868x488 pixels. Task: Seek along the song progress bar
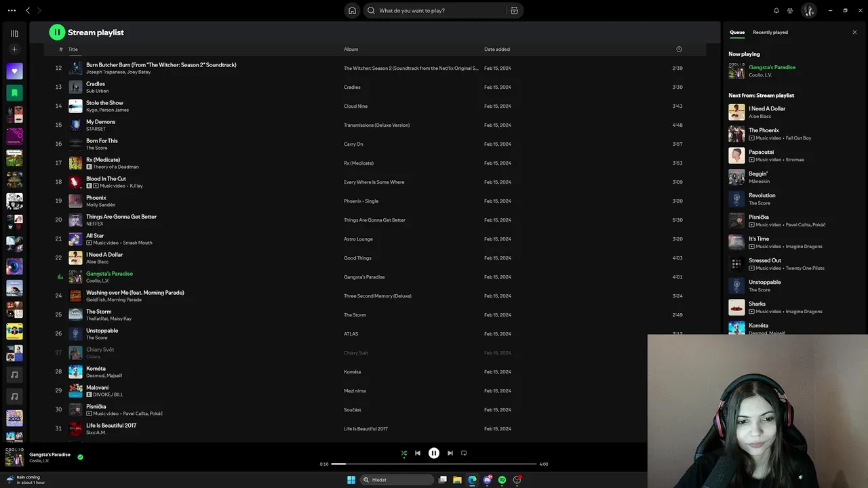pos(434,464)
